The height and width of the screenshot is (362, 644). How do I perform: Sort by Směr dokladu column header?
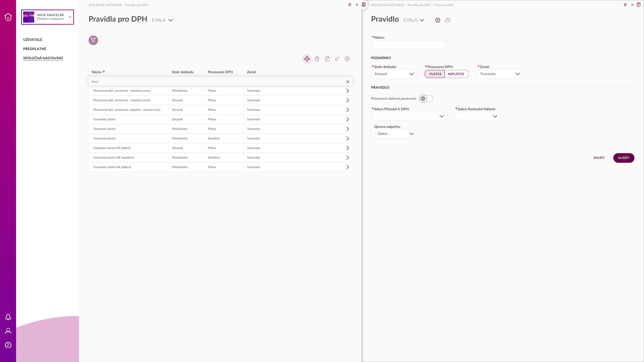(182, 72)
